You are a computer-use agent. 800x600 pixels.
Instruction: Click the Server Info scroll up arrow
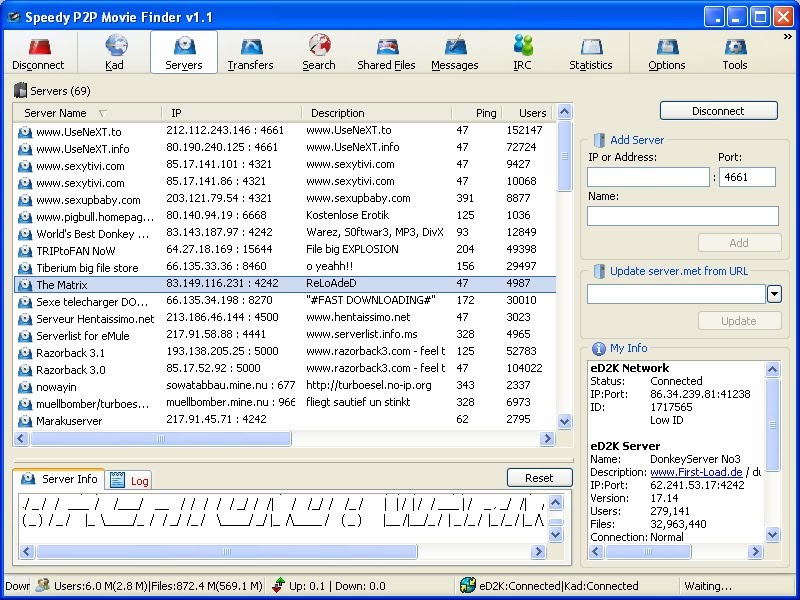[x=556, y=503]
